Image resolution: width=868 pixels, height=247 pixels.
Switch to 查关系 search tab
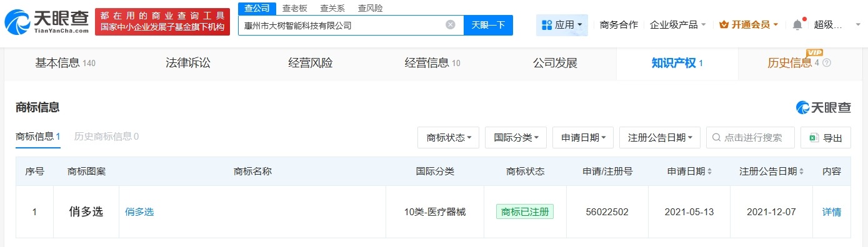pos(332,8)
